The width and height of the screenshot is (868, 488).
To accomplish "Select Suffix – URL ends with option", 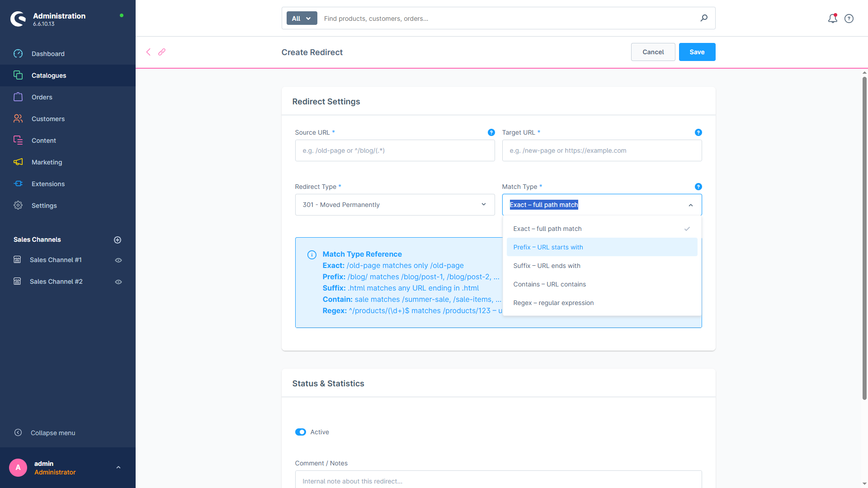I will click(x=602, y=266).
